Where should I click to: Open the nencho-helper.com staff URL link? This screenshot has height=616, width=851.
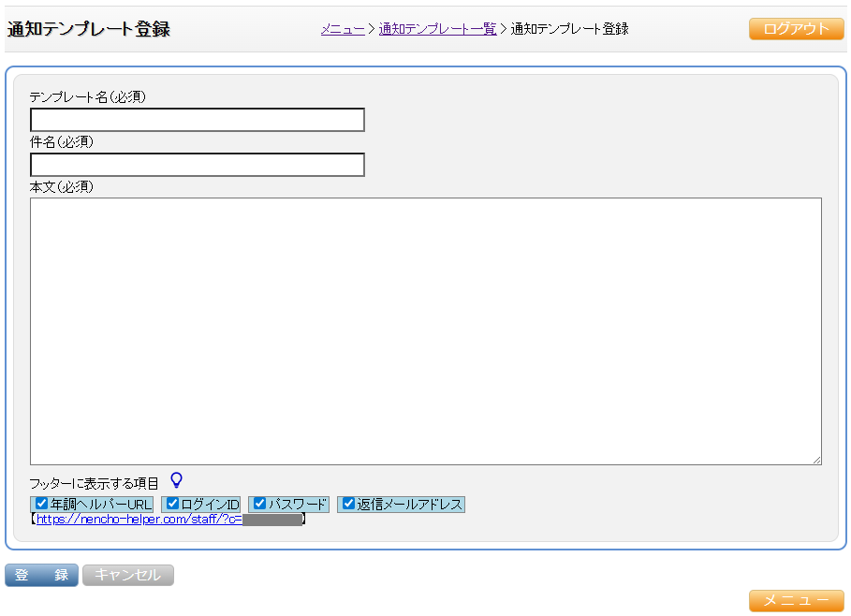click(x=139, y=520)
